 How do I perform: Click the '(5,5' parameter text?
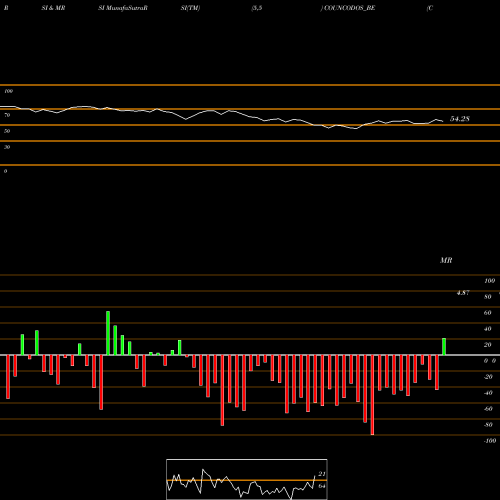click(x=257, y=8)
